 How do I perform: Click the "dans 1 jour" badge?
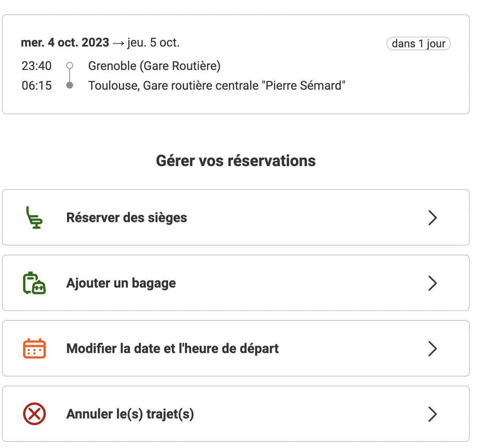point(418,44)
